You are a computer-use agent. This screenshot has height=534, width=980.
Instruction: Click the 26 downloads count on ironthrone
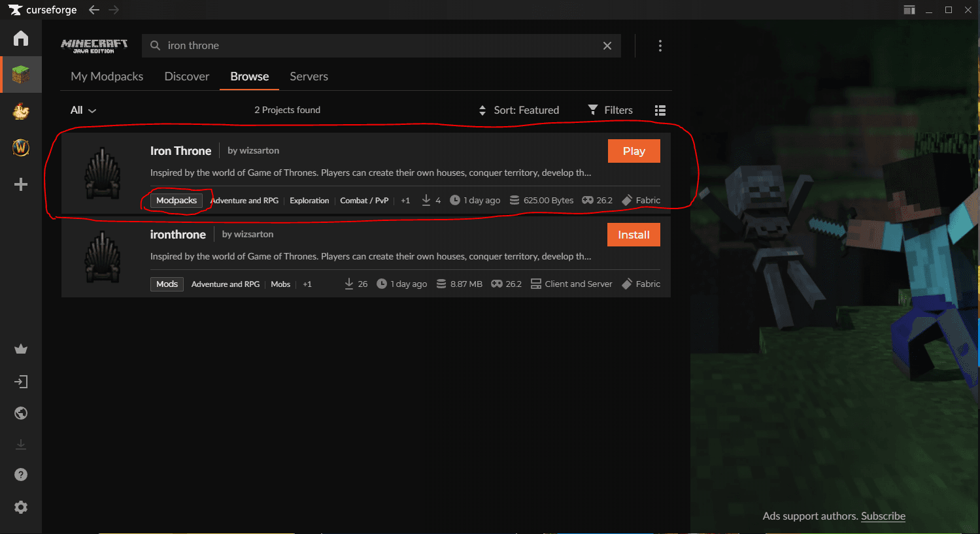363,284
